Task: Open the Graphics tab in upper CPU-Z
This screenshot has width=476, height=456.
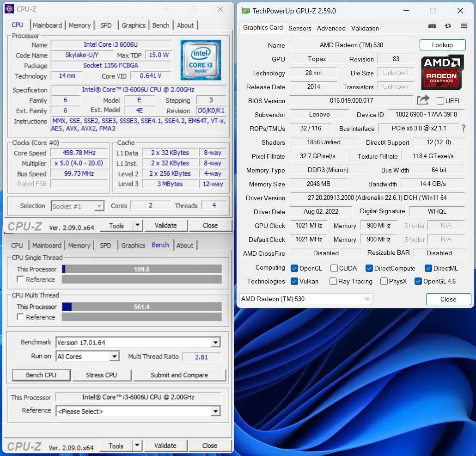Action: tap(134, 25)
